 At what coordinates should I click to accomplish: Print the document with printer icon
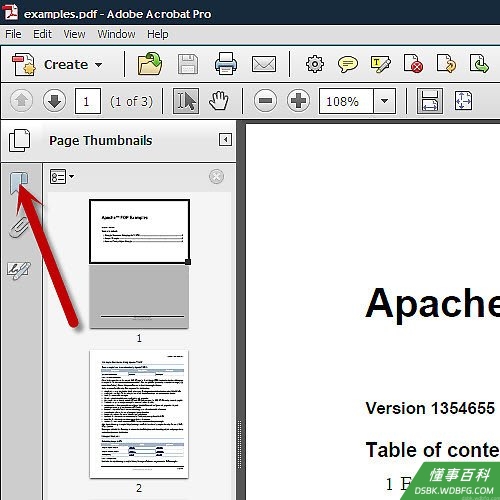tap(226, 63)
